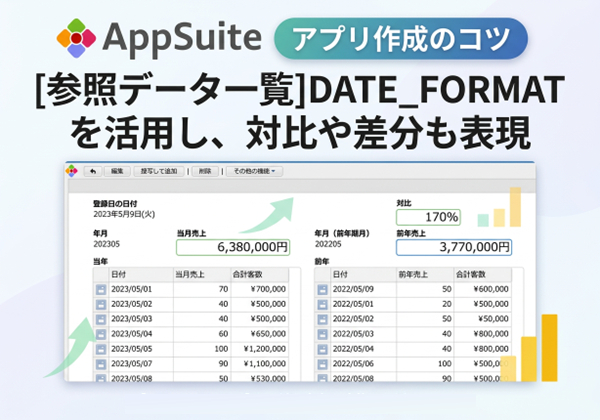Click the 日付 column header in 当年 table
The image size is (600, 420).
click(x=141, y=275)
